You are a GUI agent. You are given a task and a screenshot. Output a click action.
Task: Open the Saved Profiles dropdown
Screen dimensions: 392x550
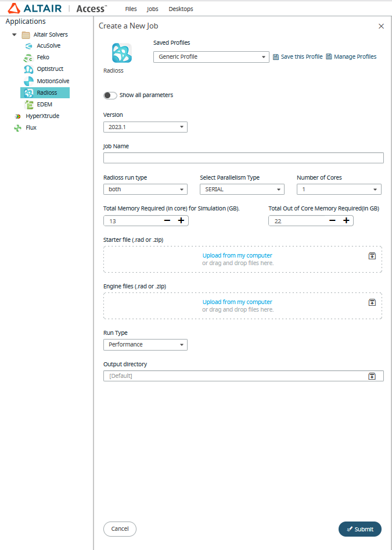tap(264, 56)
